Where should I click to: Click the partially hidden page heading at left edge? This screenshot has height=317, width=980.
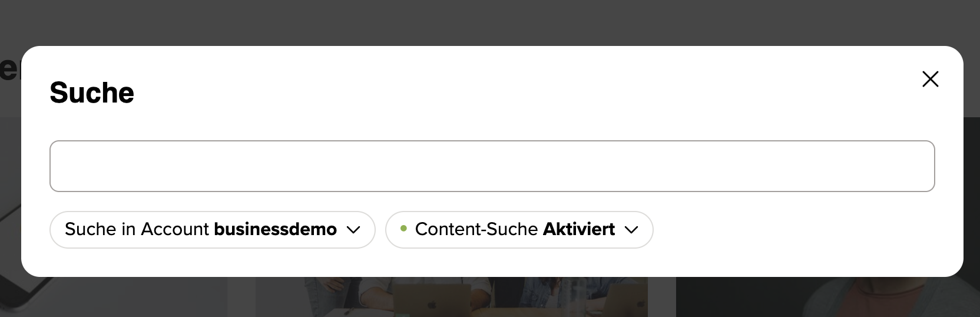(9, 70)
